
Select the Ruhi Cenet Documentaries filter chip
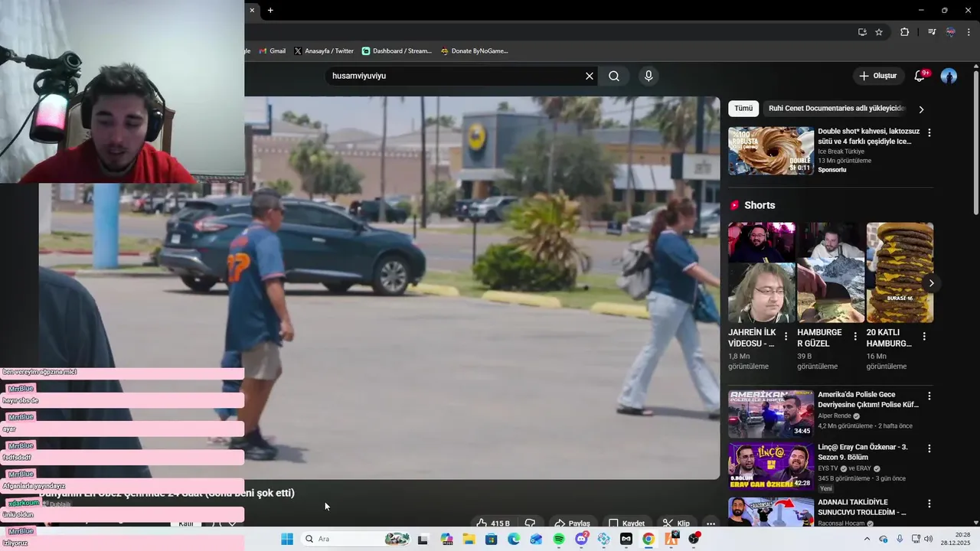coord(836,109)
